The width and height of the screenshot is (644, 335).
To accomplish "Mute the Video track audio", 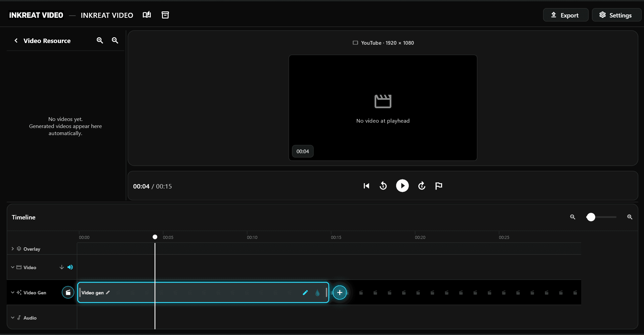I will point(70,267).
